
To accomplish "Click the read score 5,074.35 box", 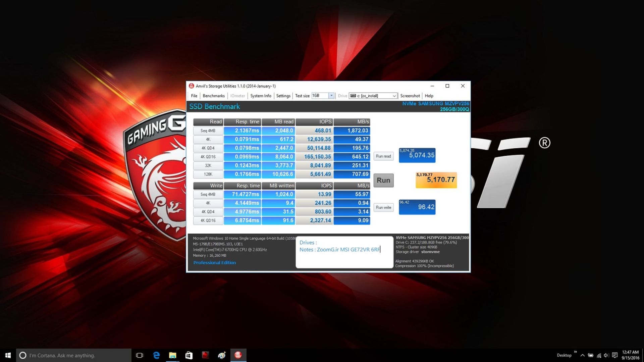I will (x=417, y=155).
